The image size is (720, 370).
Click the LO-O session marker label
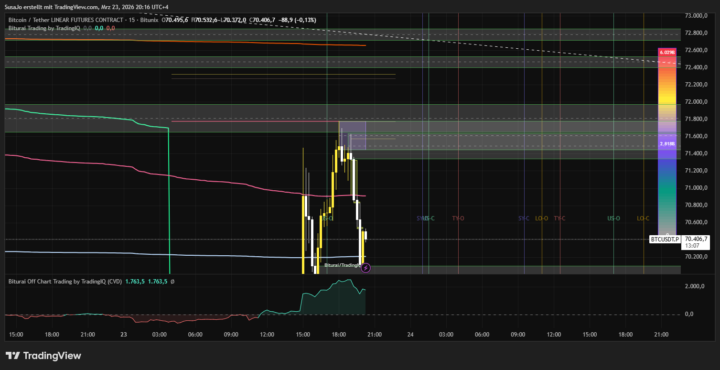click(541, 219)
